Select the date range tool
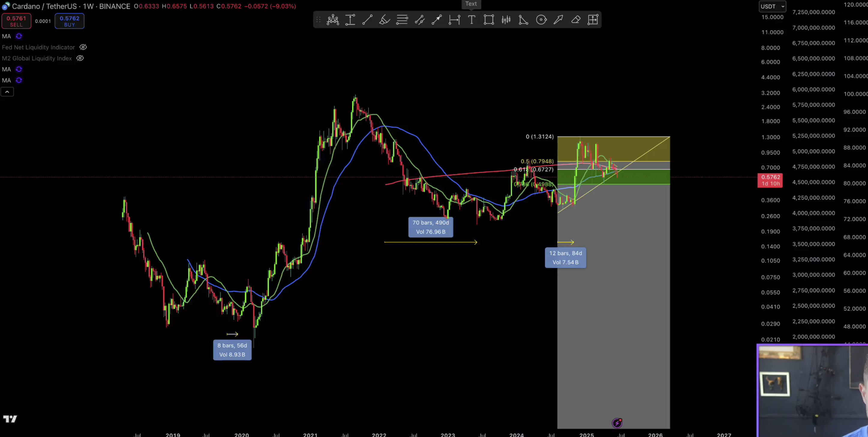868x437 pixels. tap(454, 20)
